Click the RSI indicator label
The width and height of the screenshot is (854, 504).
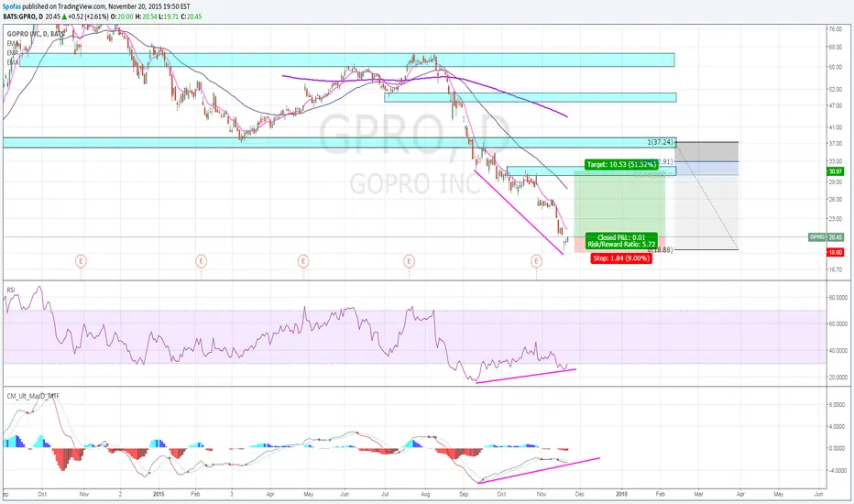(x=11, y=290)
